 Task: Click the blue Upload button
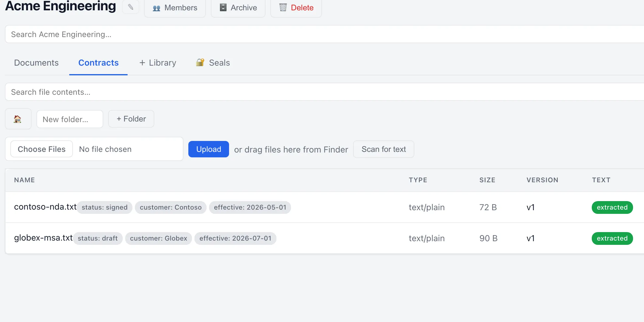coord(209,149)
